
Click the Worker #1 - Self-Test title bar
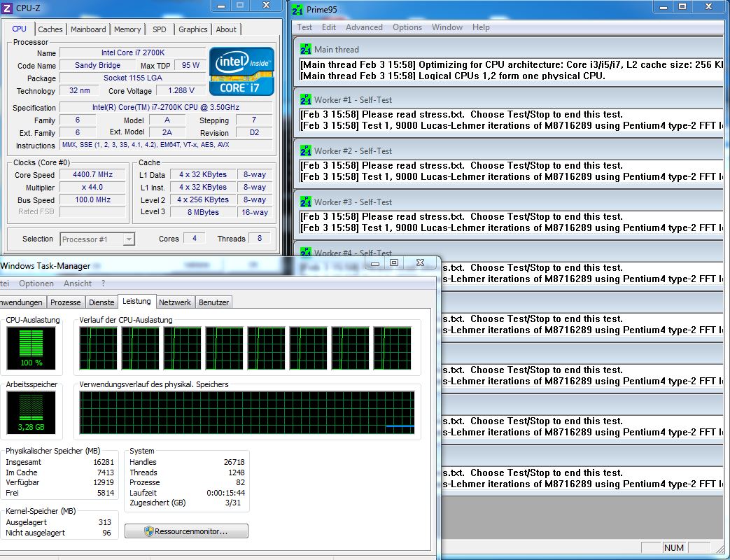(x=510, y=99)
